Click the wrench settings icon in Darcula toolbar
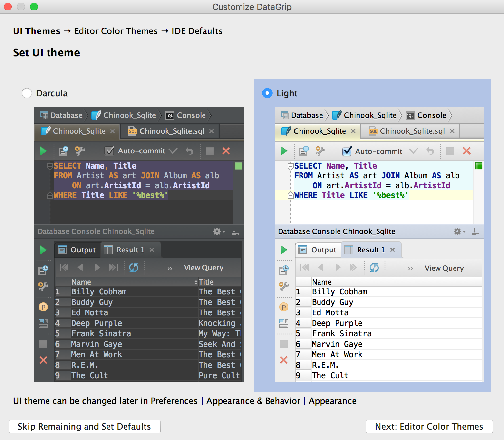Screen dimensions: 504x440 (80, 151)
